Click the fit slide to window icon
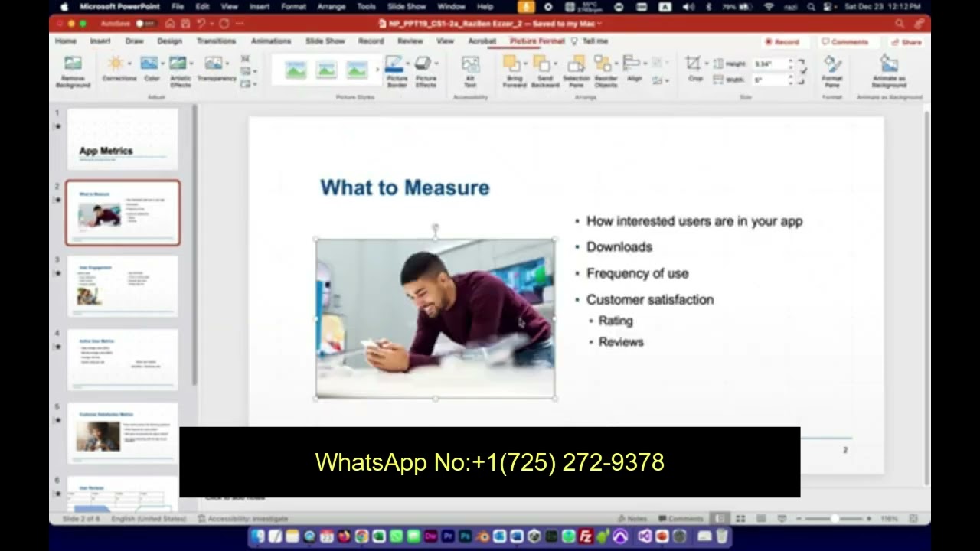This screenshot has width=980, height=551. point(913,519)
